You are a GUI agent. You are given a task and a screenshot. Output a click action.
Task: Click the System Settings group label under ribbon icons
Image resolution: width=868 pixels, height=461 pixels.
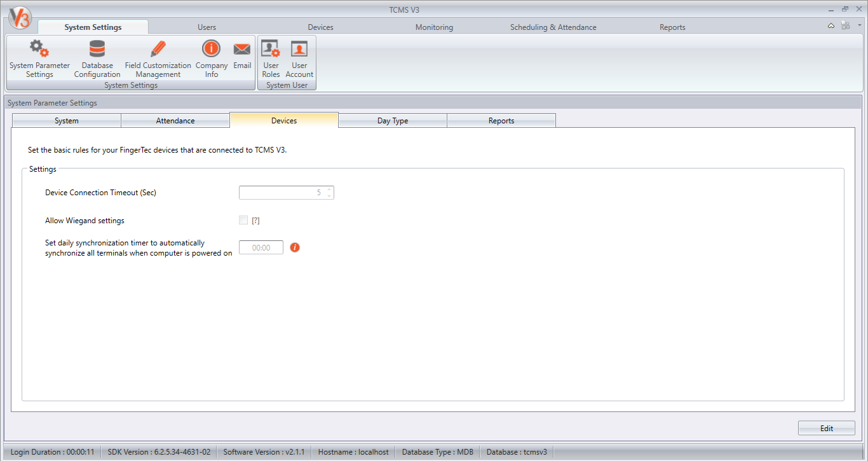tap(131, 85)
